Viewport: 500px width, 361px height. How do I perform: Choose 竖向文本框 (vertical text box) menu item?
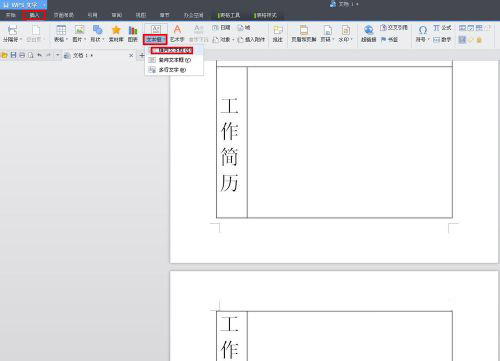(174, 60)
